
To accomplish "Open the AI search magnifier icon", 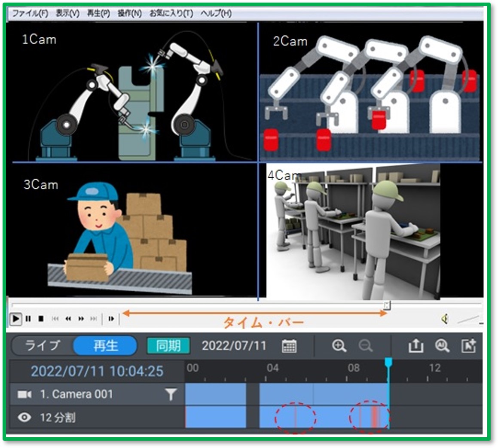I will pos(442,346).
